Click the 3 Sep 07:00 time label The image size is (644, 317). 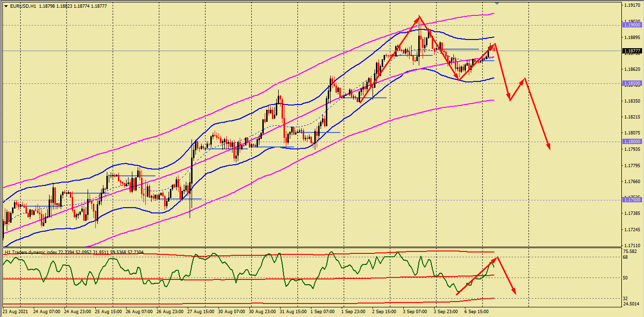[x=416, y=312]
